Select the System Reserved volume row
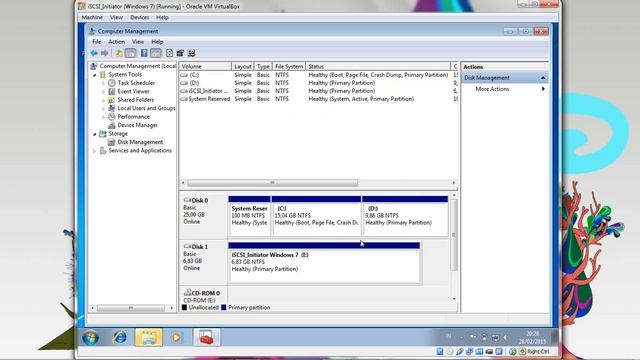640x360 pixels. tap(319, 99)
